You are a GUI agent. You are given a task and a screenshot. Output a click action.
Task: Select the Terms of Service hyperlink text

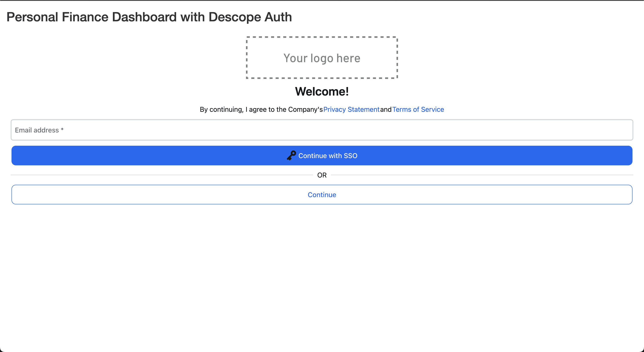click(418, 109)
